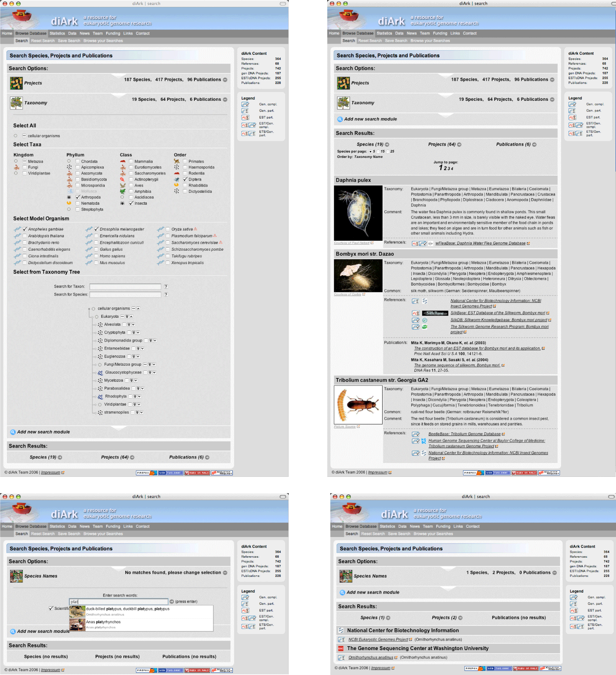Expand the Alveolata node with its down arrow
Viewport: 616px width, 675px height.
(x=133, y=325)
